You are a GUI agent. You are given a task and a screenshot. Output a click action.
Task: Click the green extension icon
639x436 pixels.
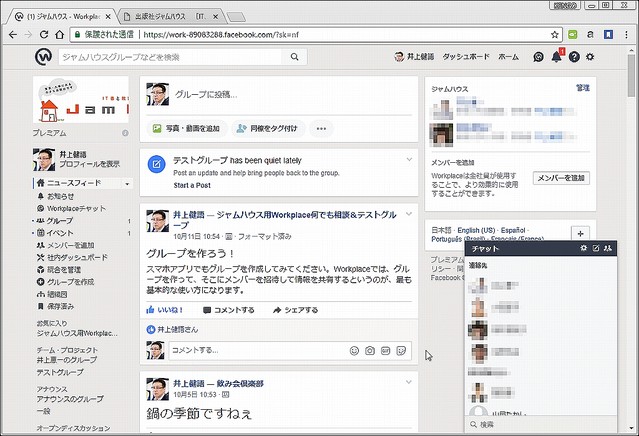pyautogui.click(x=573, y=35)
